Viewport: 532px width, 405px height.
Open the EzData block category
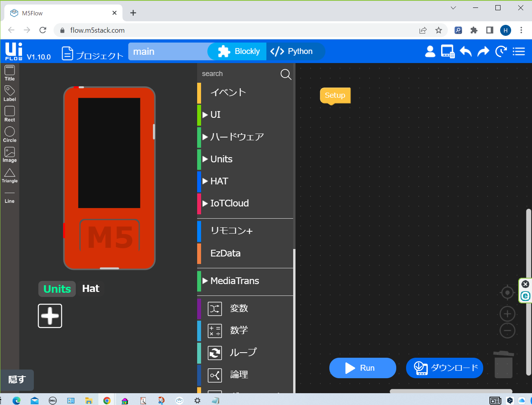point(245,253)
